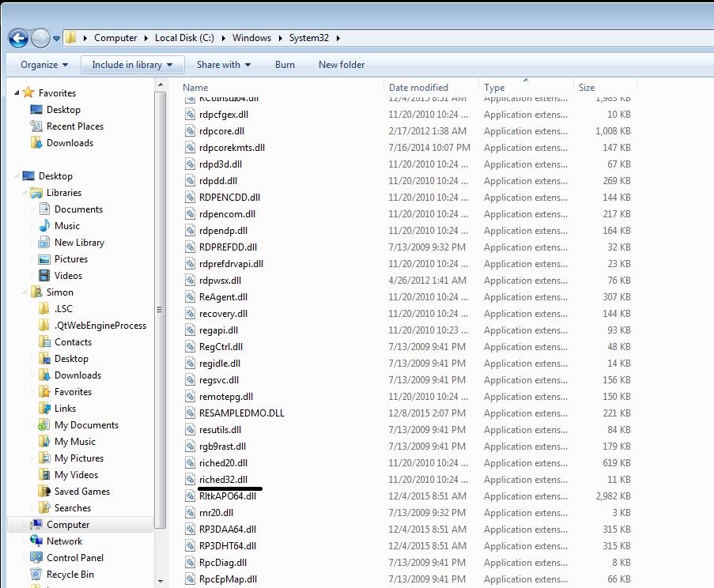Click the Burn toolbar button
The width and height of the screenshot is (714, 588).
tap(285, 65)
